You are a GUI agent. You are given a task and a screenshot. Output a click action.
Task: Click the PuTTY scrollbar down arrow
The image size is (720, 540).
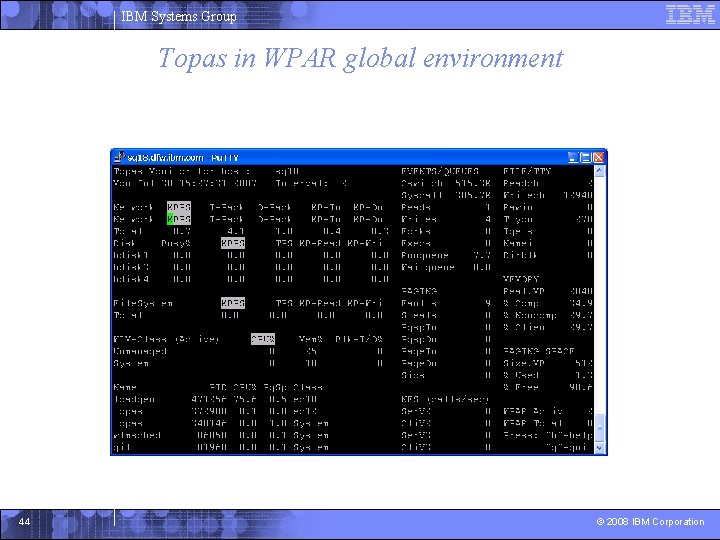coord(599,448)
